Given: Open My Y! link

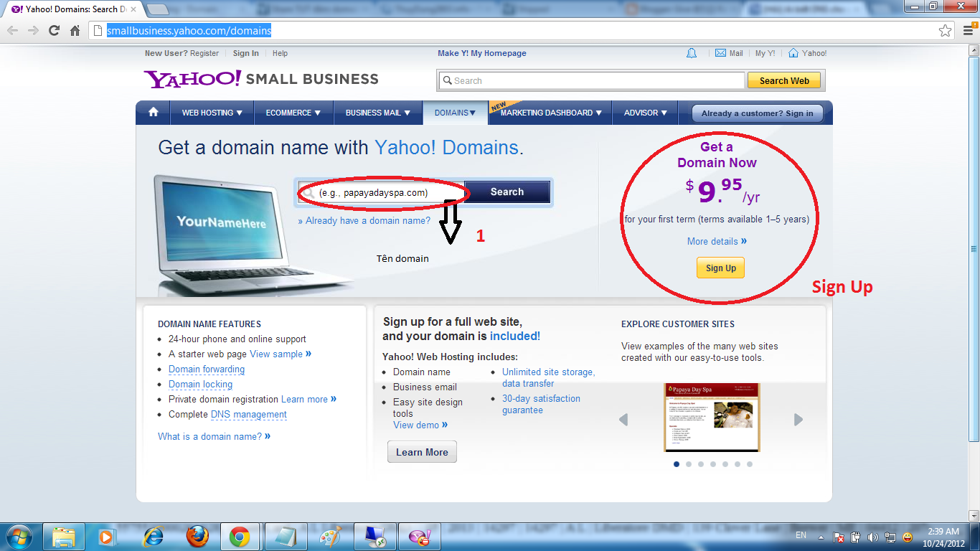Looking at the screenshot, I should pyautogui.click(x=765, y=53).
